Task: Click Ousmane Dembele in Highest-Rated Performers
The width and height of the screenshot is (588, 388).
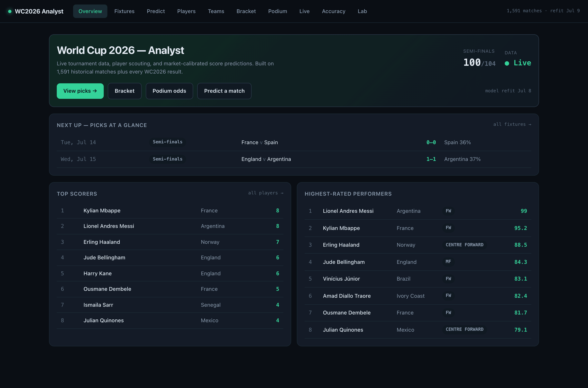Action: coord(418,313)
